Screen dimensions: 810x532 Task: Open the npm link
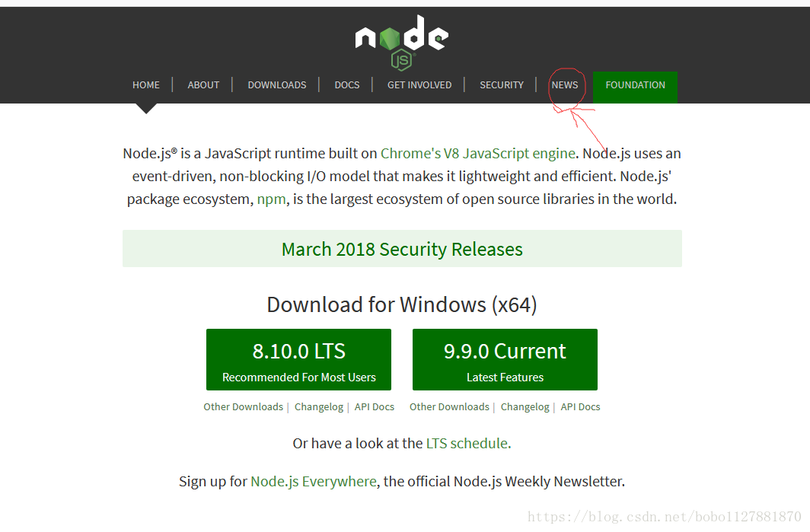pos(271,199)
